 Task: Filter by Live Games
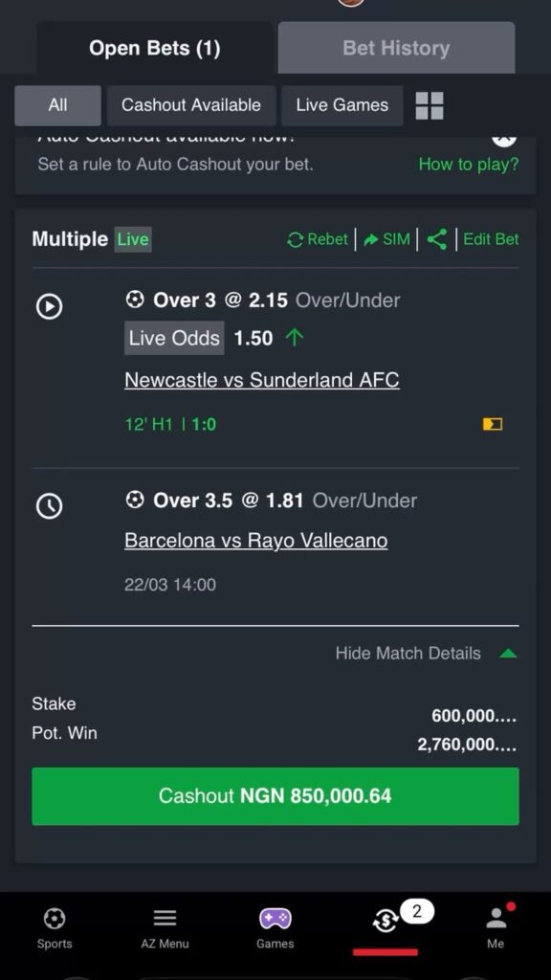[x=342, y=105]
